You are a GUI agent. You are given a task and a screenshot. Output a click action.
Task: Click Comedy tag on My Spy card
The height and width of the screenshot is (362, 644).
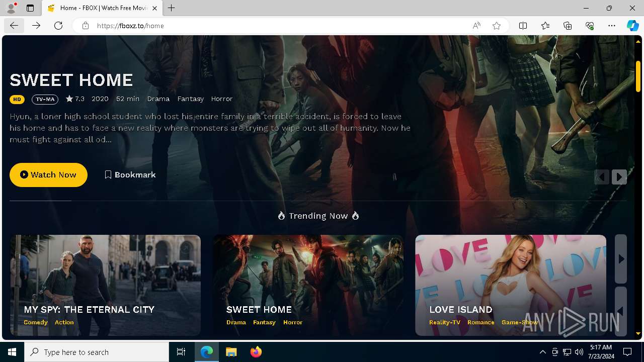click(36, 322)
